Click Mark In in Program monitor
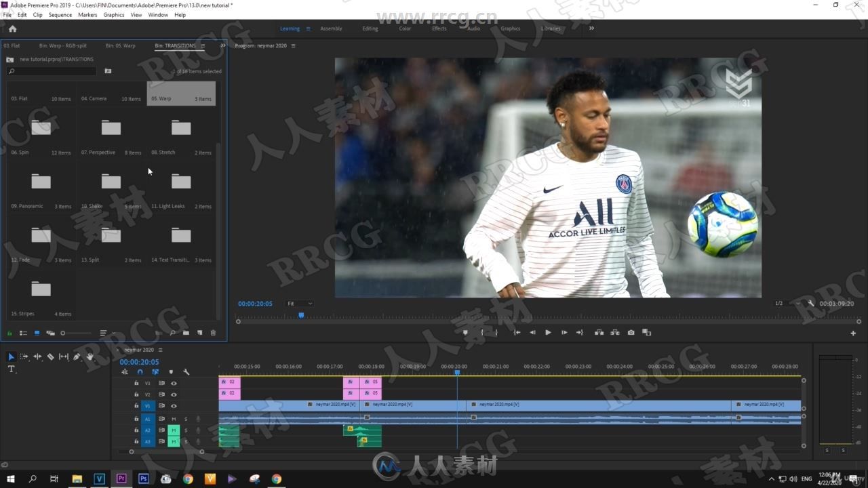Image resolution: width=868 pixels, height=488 pixels. pyautogui.click(x=482, y=333)
